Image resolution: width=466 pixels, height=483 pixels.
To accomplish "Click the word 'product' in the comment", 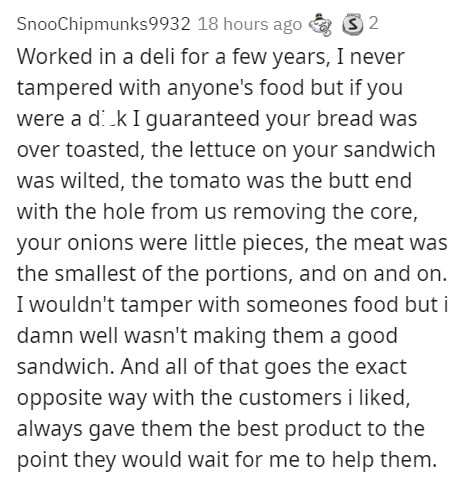I will coord(323,430).
